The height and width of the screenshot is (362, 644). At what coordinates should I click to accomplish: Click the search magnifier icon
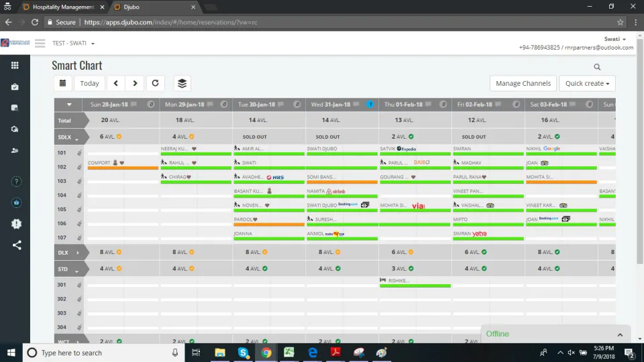pos(597,67)
